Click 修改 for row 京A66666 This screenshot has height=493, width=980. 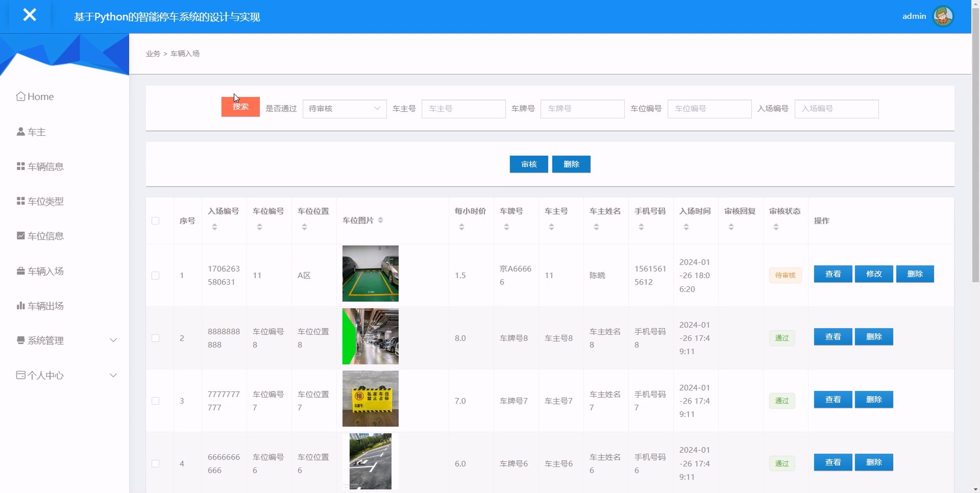[x=874, y=274]
